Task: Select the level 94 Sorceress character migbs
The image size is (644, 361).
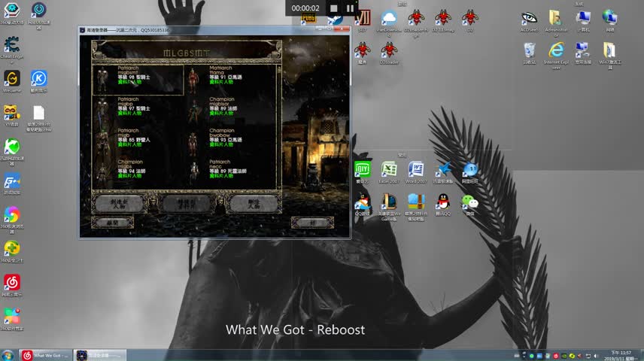Action: tap(138, 173)
